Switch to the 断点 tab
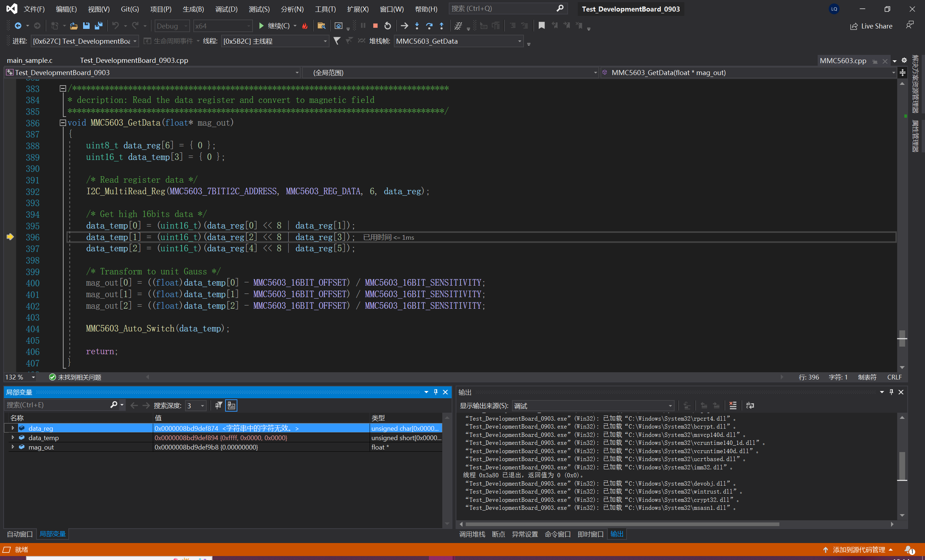Viewport: 925px width, 560px height. [x=498, y=534]
